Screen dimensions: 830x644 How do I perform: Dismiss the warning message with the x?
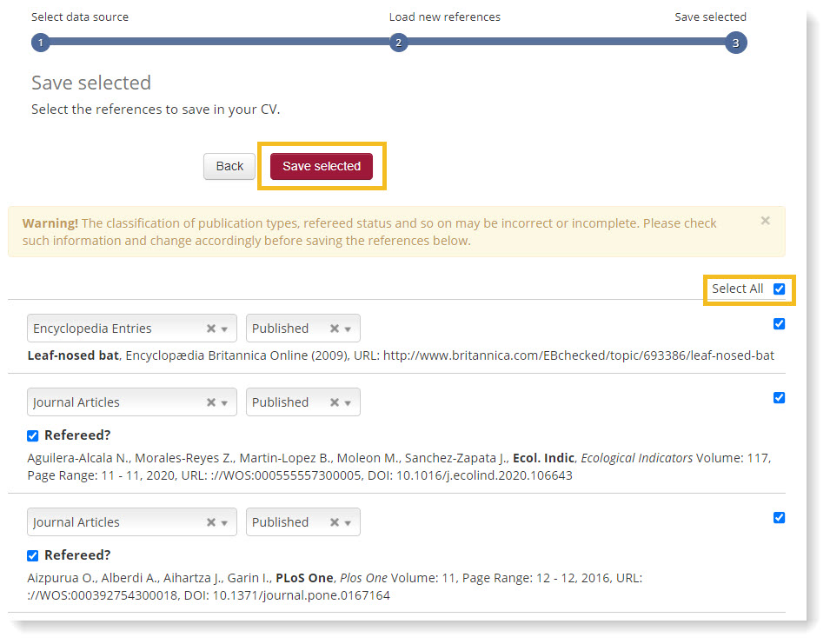pyautogui.click(x=765, y=221)
